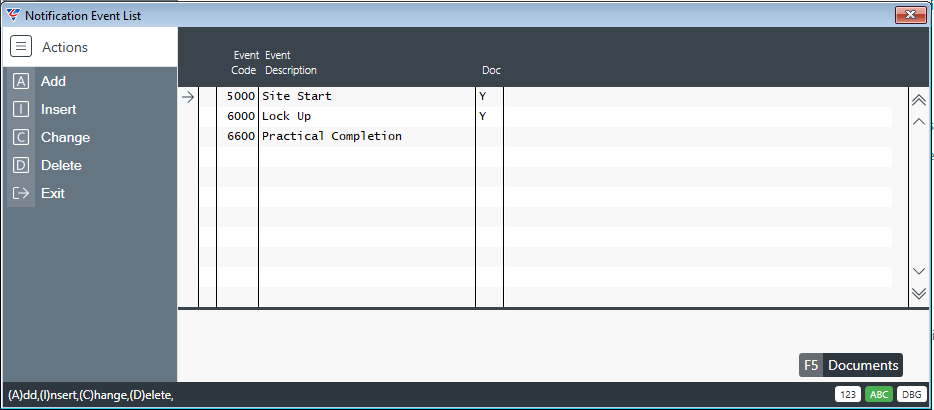Click the D key icon beside Delete
Screen dimensions: 934x410
[x=21, y=166]
